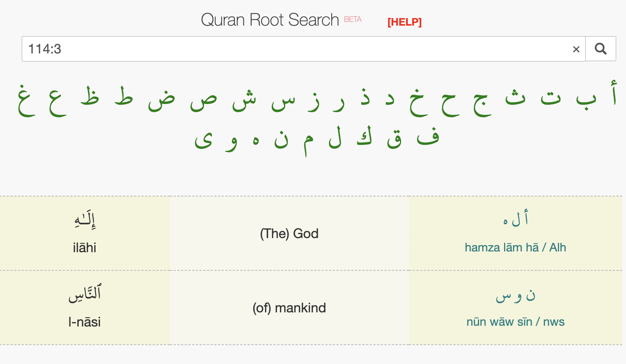This screenshot has height=364, width=626.
Task: Choose the Arabic letter ya (ى)
Action: [203, 140]
